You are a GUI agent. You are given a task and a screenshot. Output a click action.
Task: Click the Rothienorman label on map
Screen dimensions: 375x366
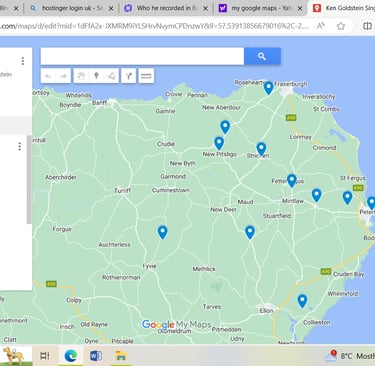pyautogui.click(x=121, y=278)
